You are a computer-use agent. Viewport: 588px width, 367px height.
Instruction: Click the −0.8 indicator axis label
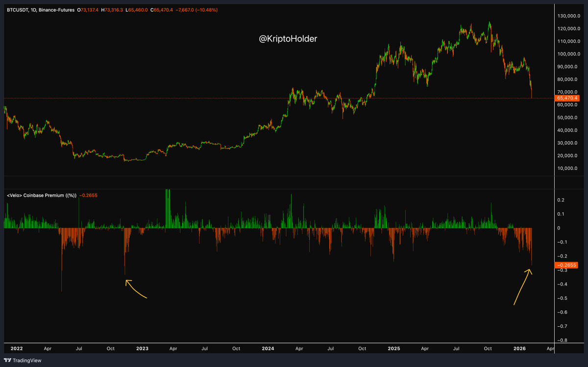tap(562, 341)
